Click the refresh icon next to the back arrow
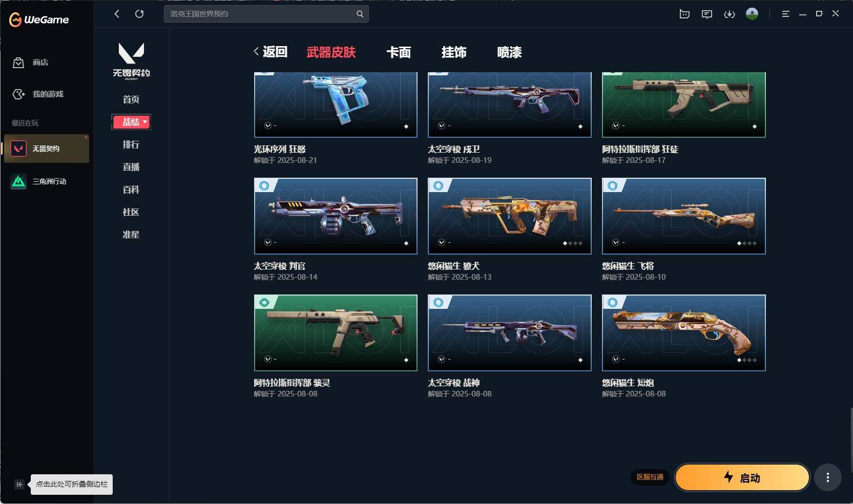Screen dimensions: 853x504 point(139,14)
